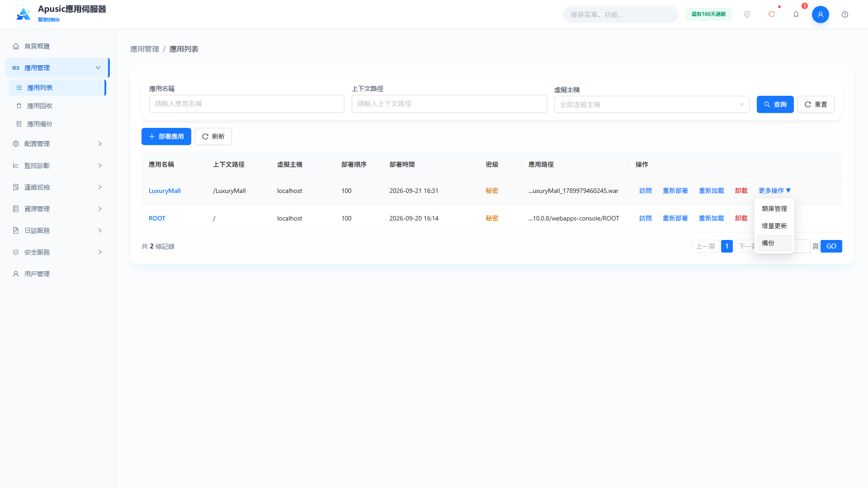
Task: Click the orange refresh icon in header
Action: [x=771, y=14]
